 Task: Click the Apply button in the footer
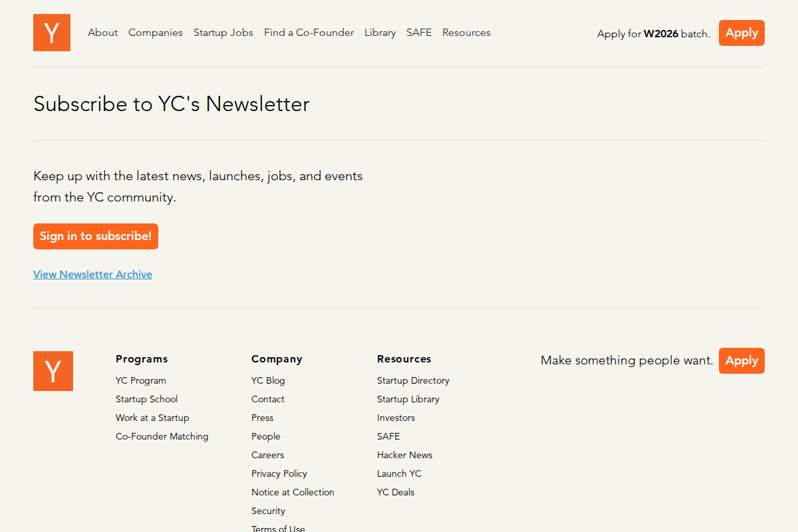[741, 360]
